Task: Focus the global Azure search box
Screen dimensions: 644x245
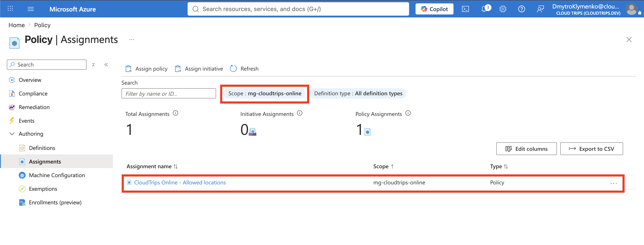Action: (x=298, y=9)
